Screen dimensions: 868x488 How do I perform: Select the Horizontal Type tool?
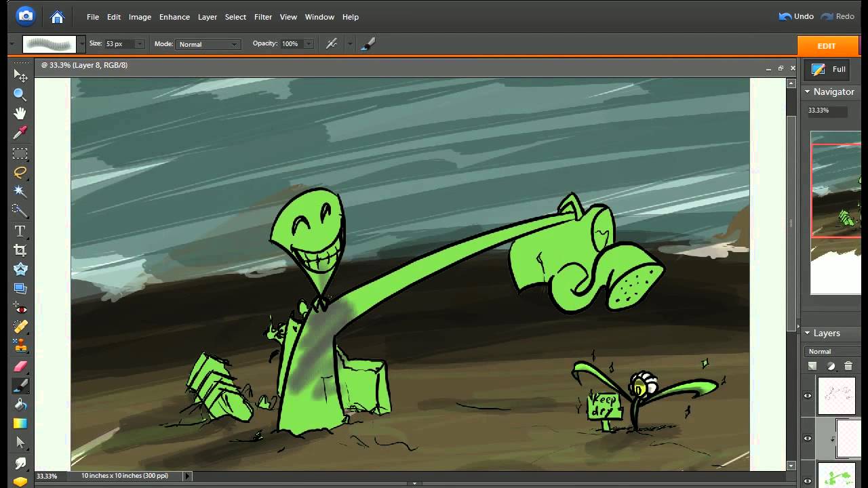[x=20, y=231]
